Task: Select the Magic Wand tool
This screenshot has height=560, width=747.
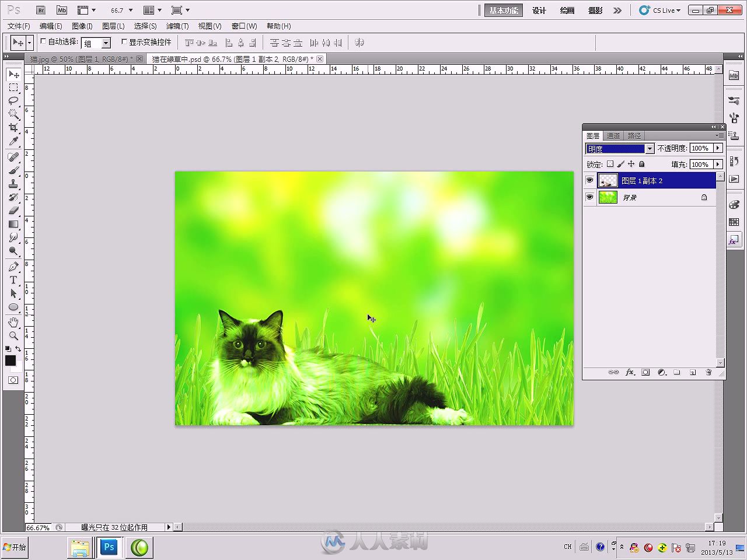Action: (13, 114)
